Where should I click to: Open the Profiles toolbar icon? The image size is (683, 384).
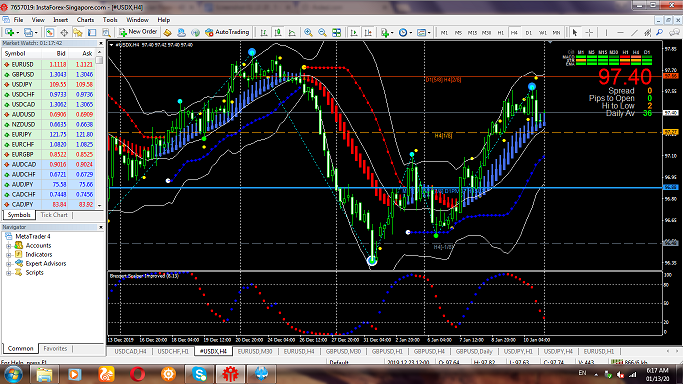(28, 33)
